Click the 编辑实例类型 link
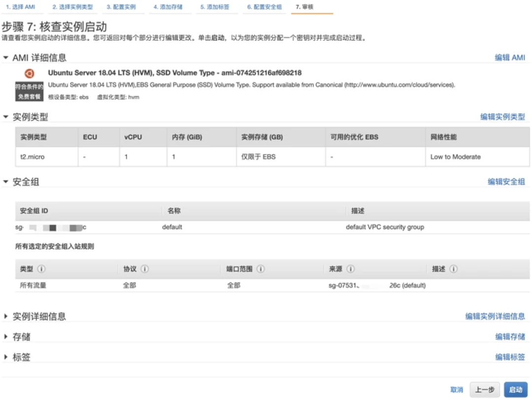532x400 pixels. click(502, 117)
